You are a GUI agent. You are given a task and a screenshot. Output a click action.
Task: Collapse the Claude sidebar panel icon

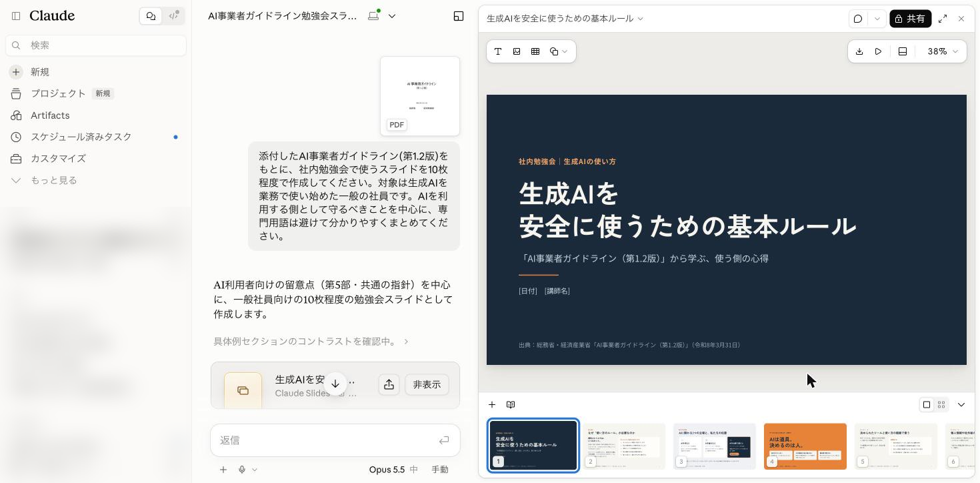tap(16, 15)
